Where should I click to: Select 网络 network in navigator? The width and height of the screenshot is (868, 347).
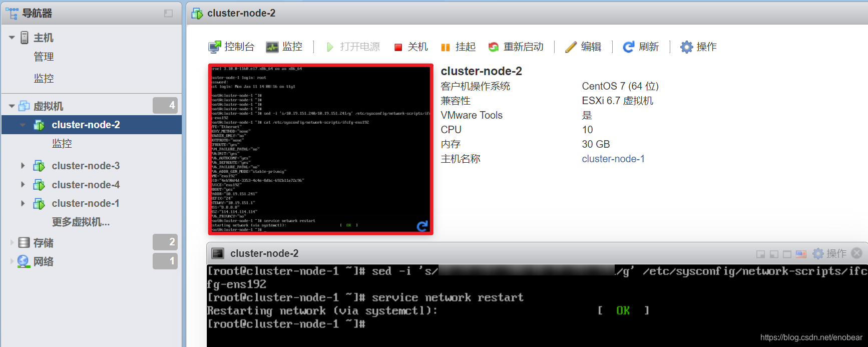(44, 261)
